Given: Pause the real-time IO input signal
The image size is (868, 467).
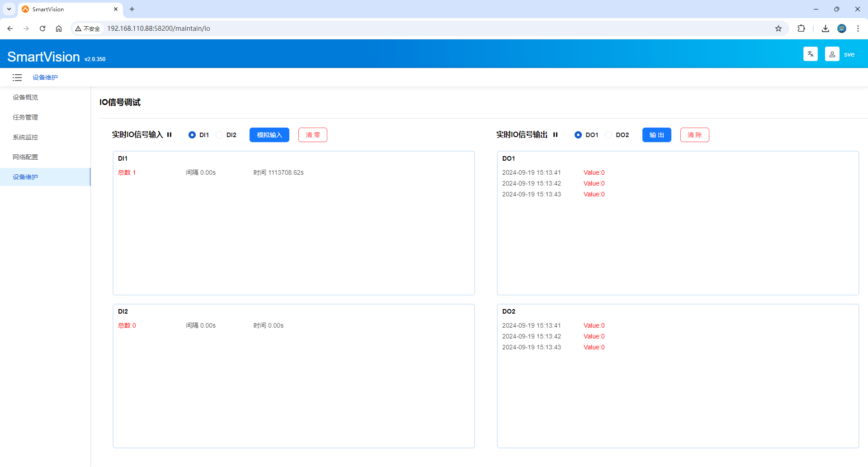Looking at the screenshot, I should pyautogui.click(x=170, y=135).
